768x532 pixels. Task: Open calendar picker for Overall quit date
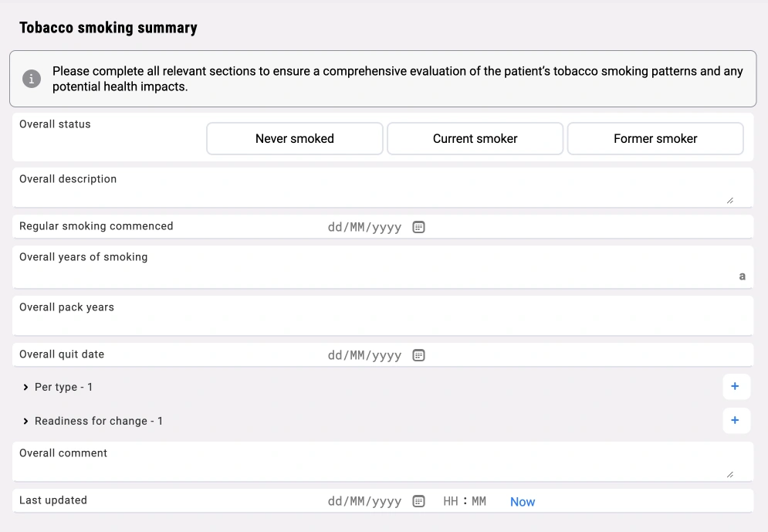coord(418,355)
